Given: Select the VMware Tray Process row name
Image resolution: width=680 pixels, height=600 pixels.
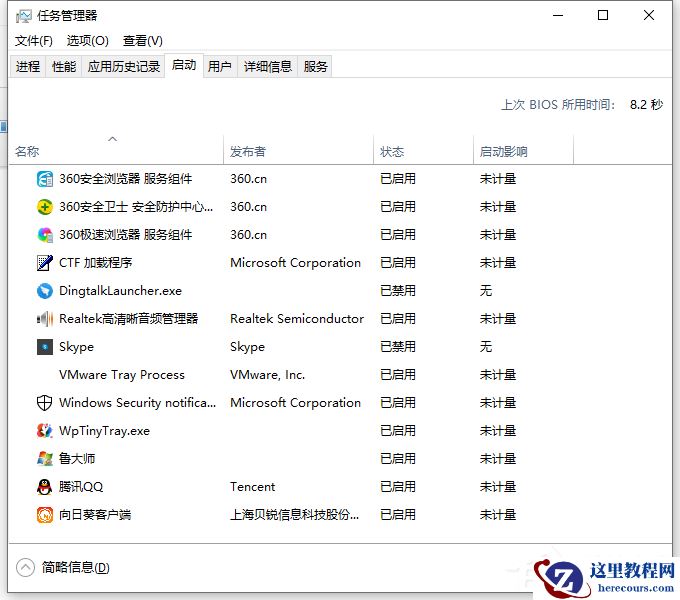Looking at the screenshot, I should click(x=122, y=375).
